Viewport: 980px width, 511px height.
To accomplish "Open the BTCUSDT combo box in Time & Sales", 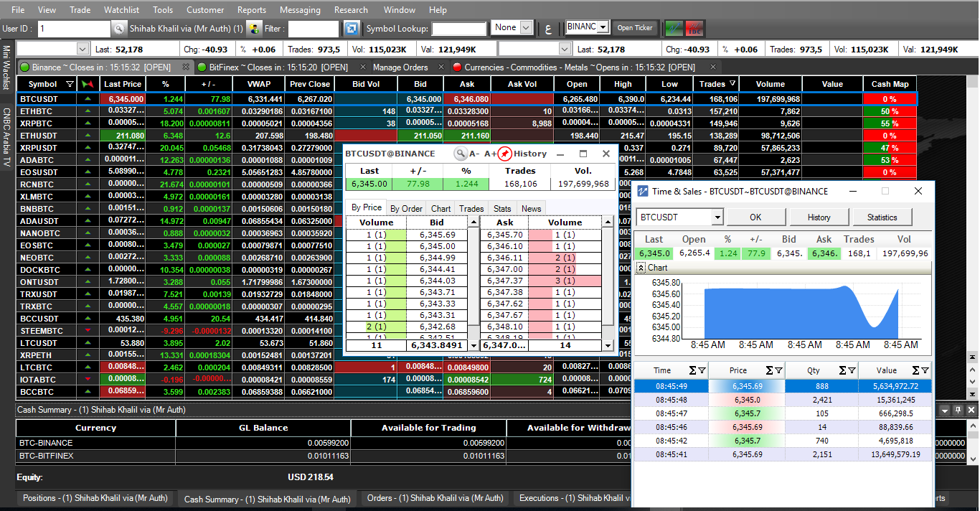I will [717, 217].
